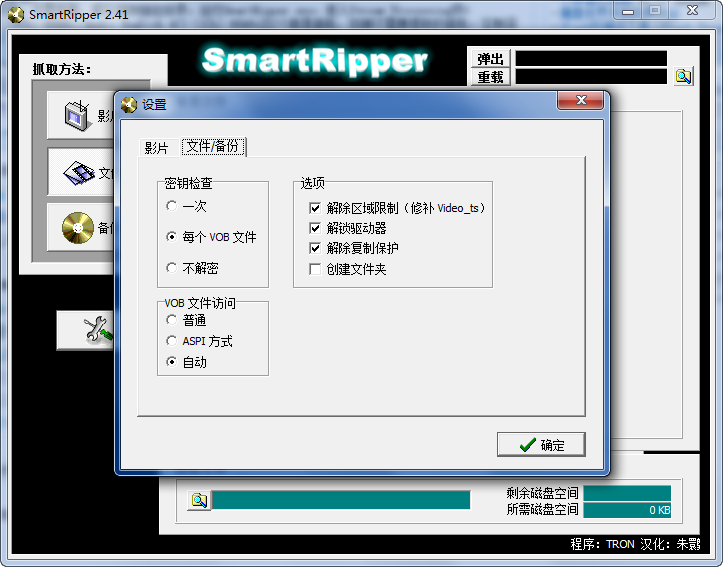The width and height of the screenshot is (723, 567).
Task: Click the 设置 dialog disc icon
Action: click(129, 105)
